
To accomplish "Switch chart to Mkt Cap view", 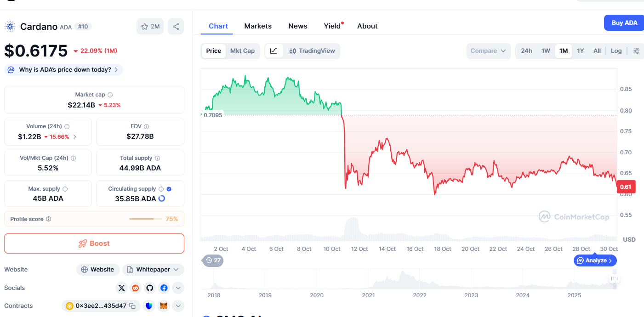I will (242, 51).
